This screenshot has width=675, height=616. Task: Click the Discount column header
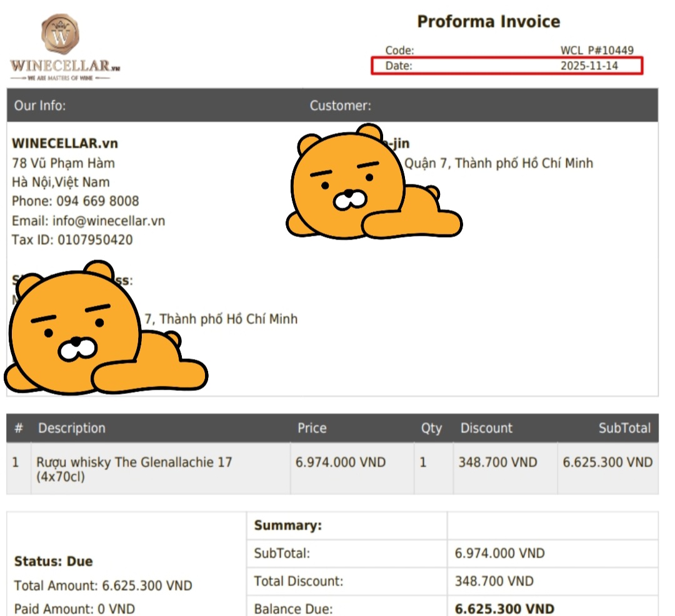point(486,428)
